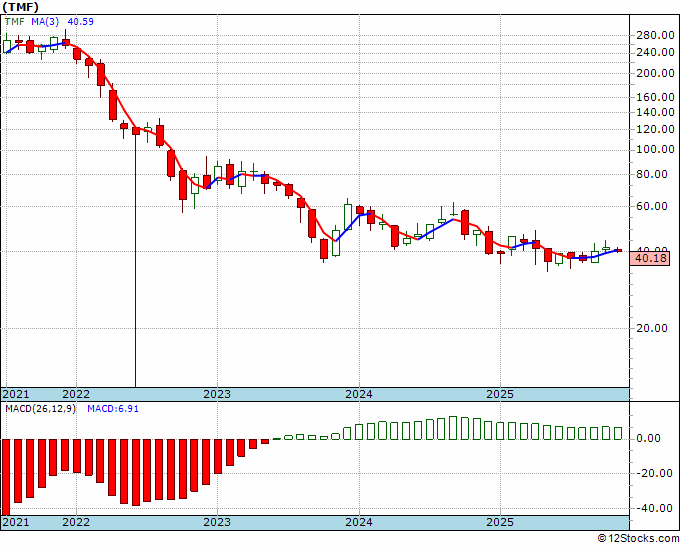680x546 pixels.
Task: Open the 12Stocks.com copyright link
Action: click(x=638, y=539)
